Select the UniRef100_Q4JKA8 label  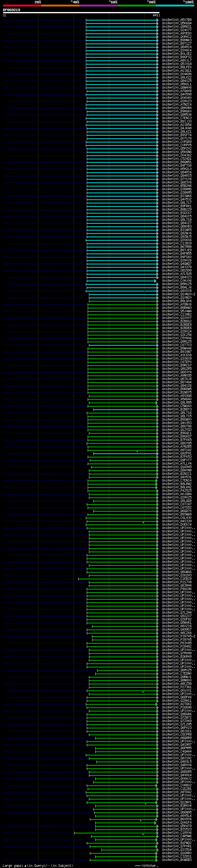pyautogui.click(x=176, y=128)
